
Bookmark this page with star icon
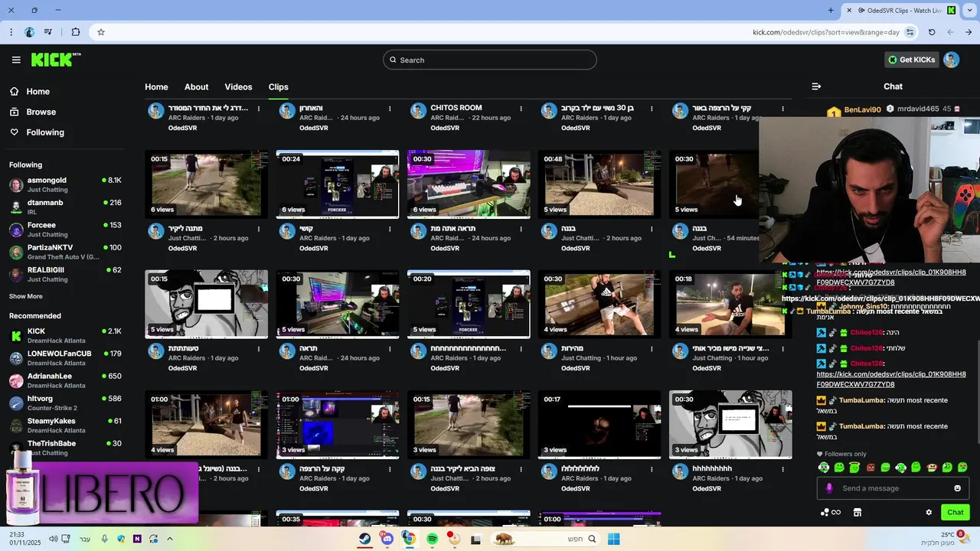coord(100,32)
